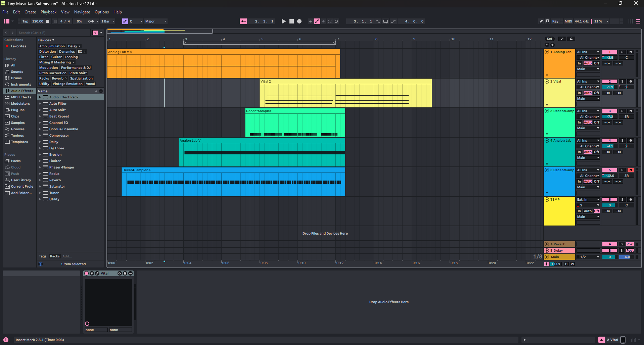Click the Stop button in the transport

(x=291, y=21)
